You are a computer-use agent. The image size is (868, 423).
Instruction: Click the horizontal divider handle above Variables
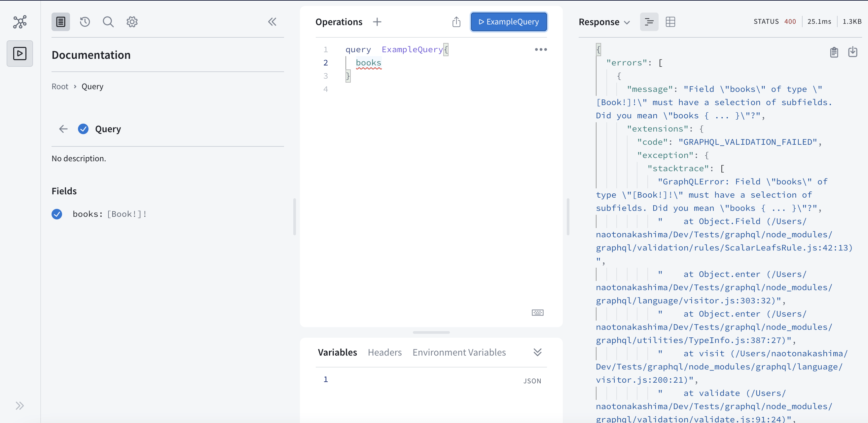coord(431,332)
